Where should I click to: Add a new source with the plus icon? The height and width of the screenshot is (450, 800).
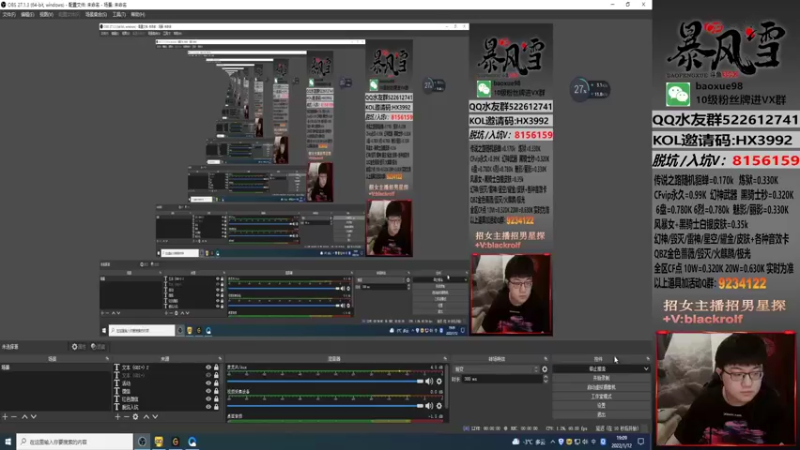pos(117,417)
